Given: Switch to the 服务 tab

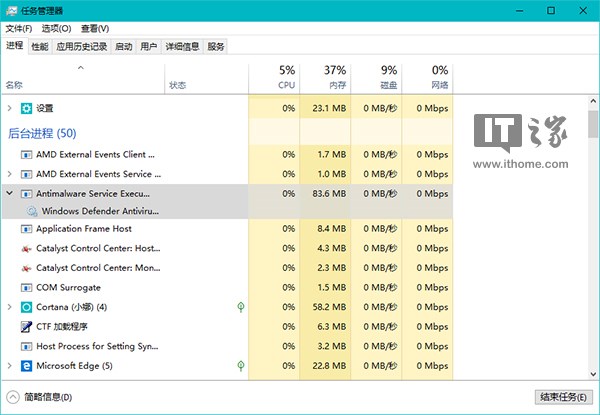Looking at the screenshot, I should tap(215, 47).
